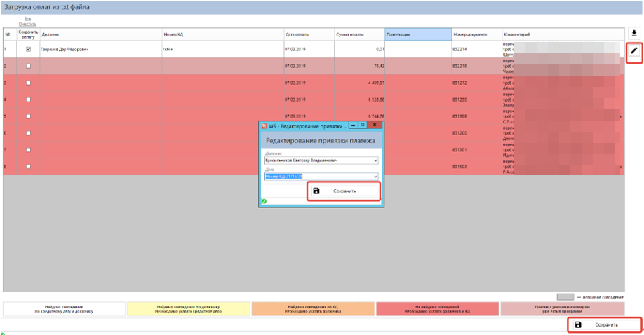644x335 pixels.
Task: Click the yellow legend box for debtor match
Action: 189,309
